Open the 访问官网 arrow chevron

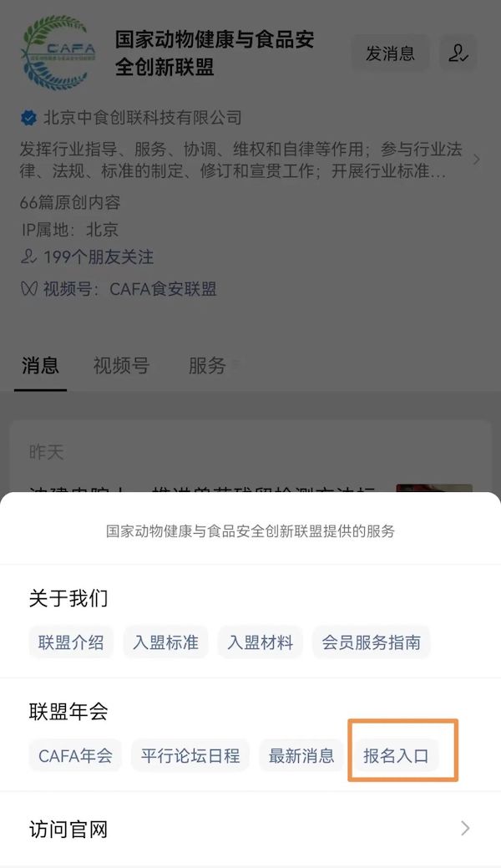click(x=465, y=828)
